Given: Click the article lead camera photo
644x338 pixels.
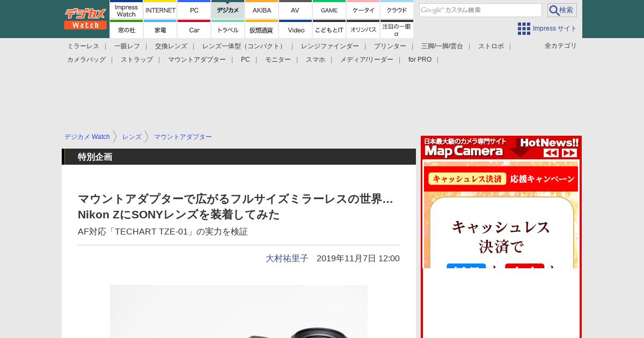Looking at the screenshot, I should point(239,311).
